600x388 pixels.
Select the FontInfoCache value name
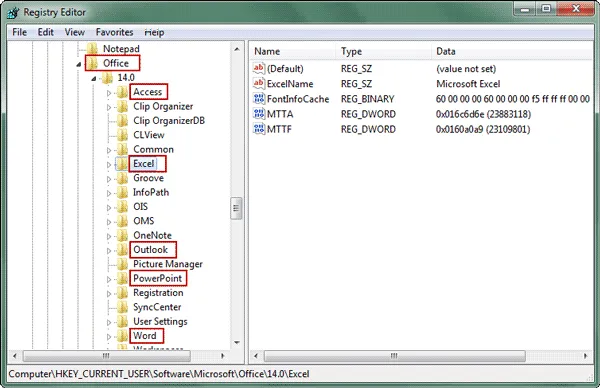pyautogui.click(x=298, y=99)
